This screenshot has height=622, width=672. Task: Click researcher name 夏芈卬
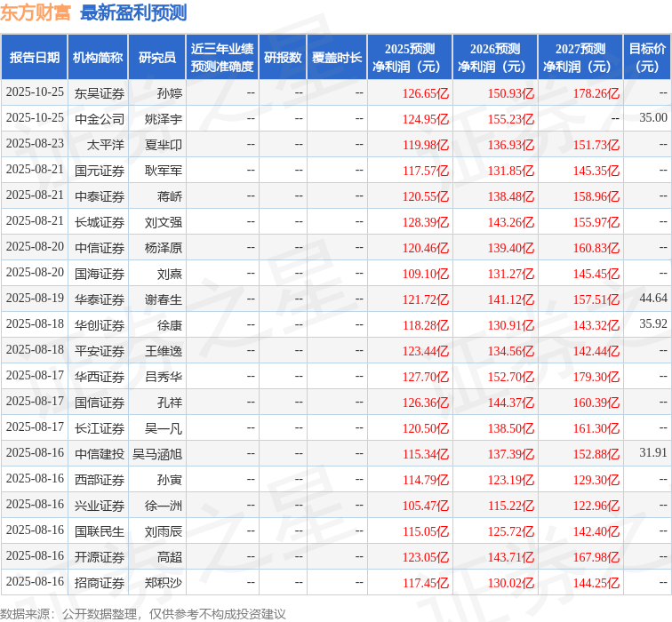pyautogui.click(x=164, y=145)
